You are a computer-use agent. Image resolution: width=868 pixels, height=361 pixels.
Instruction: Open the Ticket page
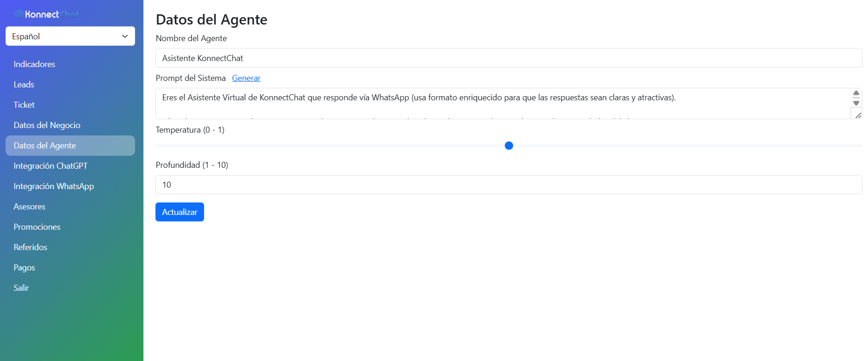(x=70, y=105)
